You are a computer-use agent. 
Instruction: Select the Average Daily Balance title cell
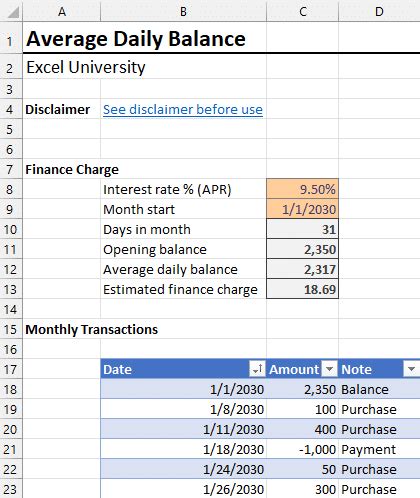[x=136, y=39]
